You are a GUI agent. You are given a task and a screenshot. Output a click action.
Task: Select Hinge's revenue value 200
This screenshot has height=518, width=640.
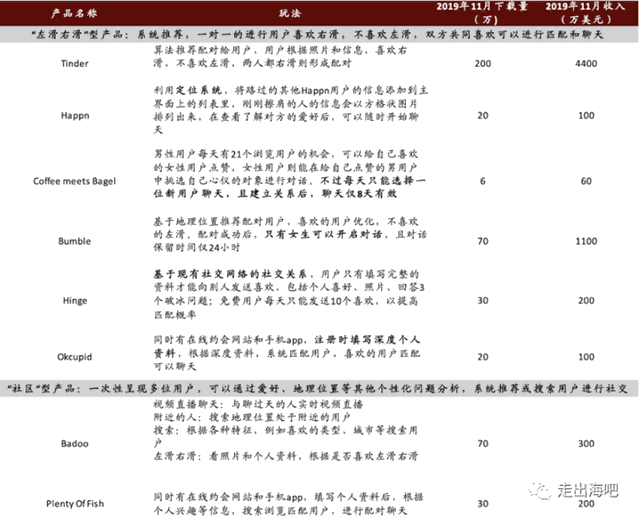coord(586,300)
